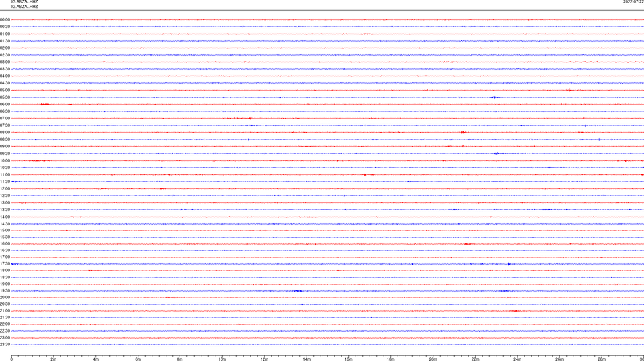This screenshot has width=644, height=362.
Task: Choose the 11:30 trace label
Action: [5, 182]
